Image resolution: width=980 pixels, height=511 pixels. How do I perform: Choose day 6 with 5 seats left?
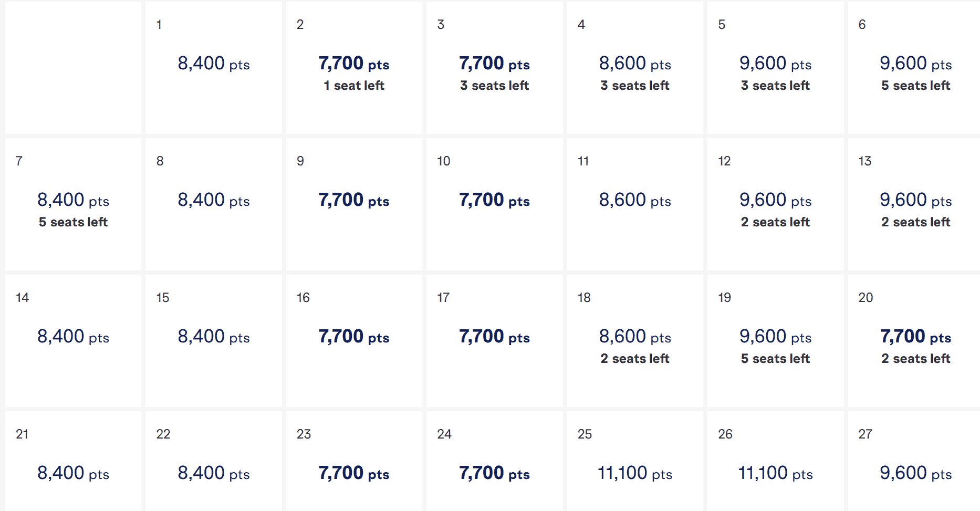[914, 68]
